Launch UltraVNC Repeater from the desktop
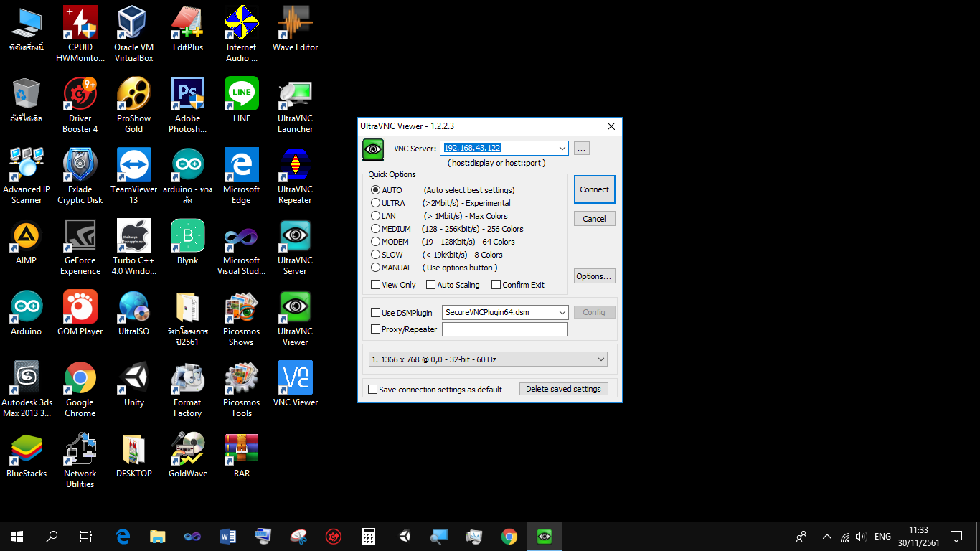Screen dimensions: 980x551 tap(295, 164)
